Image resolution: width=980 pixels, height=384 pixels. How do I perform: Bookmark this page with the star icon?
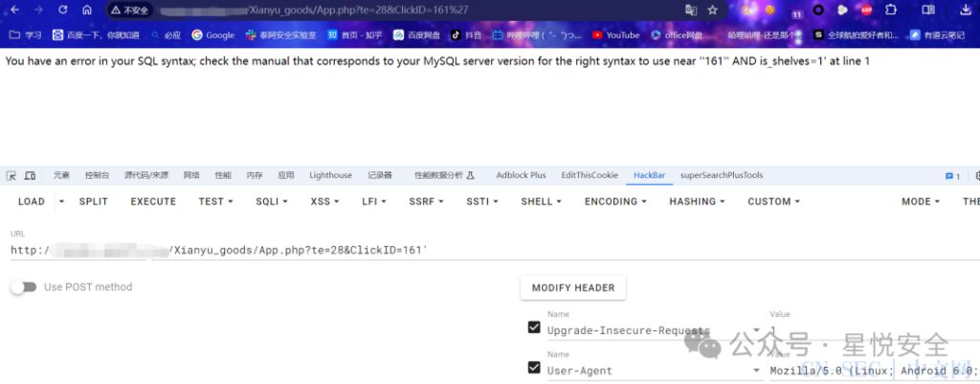pos(712,10)
